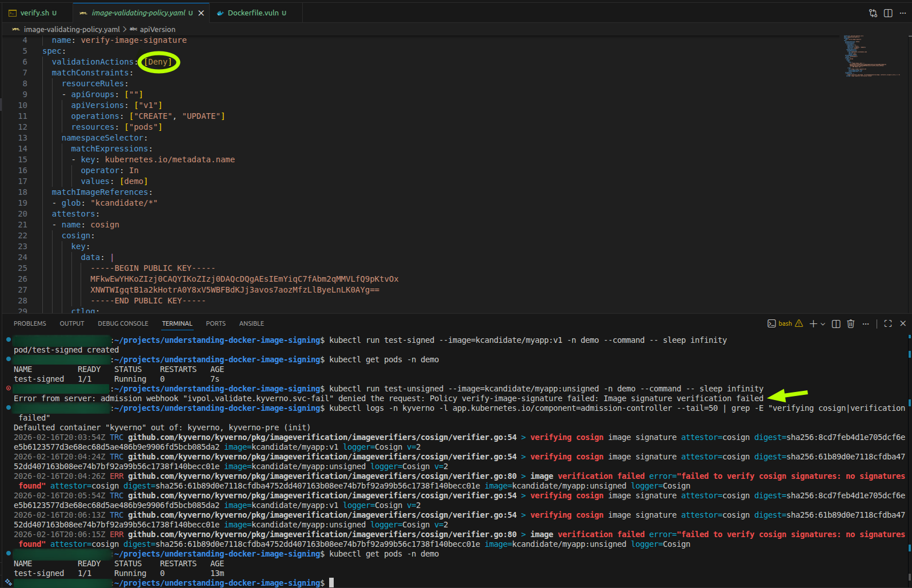912x588 pixels.
Task: Show the Debug Console panel
Action: click(123, 323)
